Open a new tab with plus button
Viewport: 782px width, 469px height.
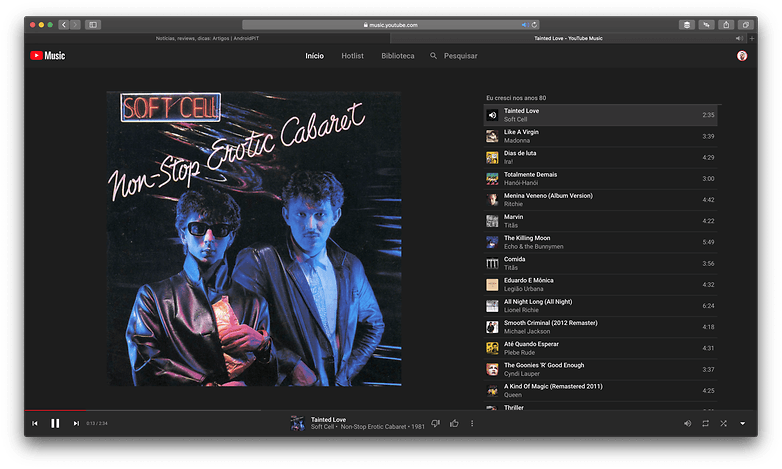click(x=752, y=38)
